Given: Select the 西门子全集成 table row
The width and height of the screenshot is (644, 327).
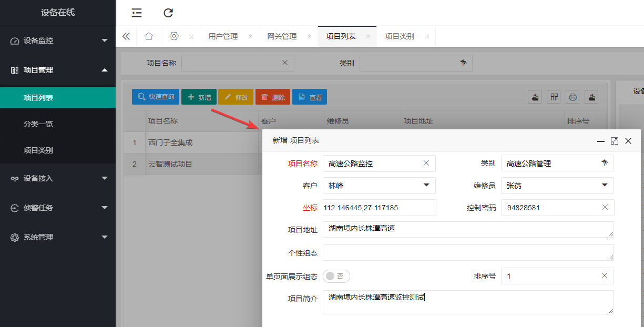Looking at the screenshot, I should pos(192,142).
